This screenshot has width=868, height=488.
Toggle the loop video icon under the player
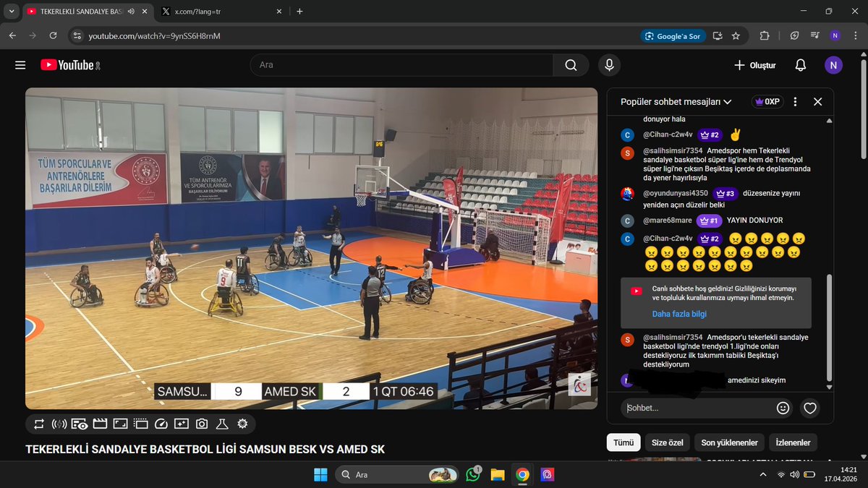click(x=38, y=424)
